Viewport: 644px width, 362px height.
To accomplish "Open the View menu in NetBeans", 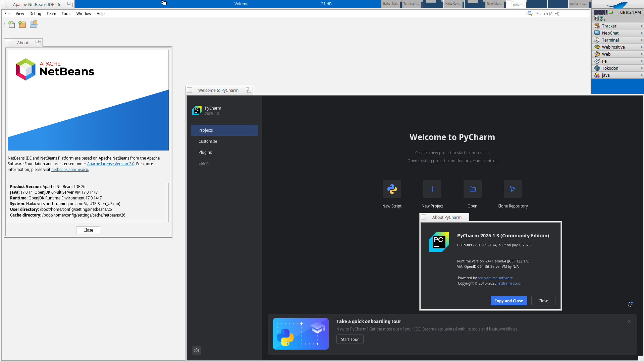I will (20, 13).
